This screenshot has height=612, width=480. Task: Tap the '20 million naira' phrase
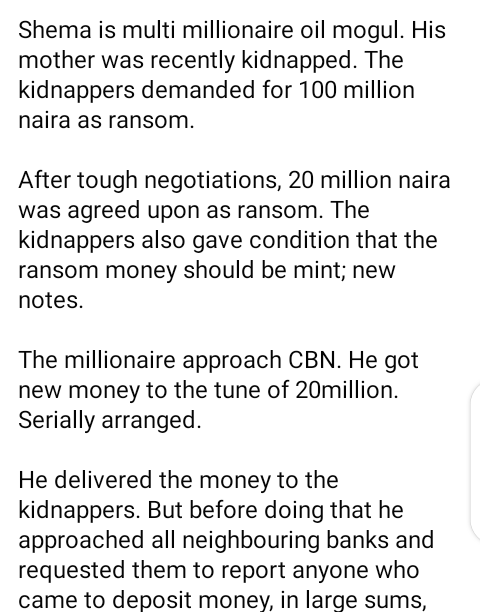tap(369, 180)
